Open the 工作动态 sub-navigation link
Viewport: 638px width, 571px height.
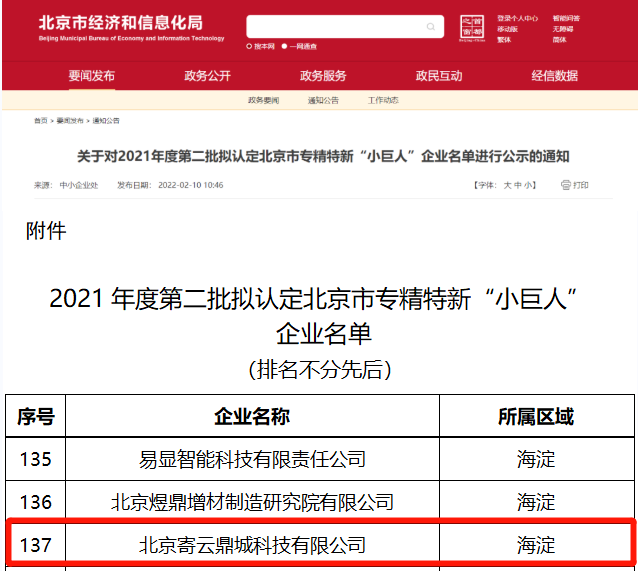pos(383,100)
